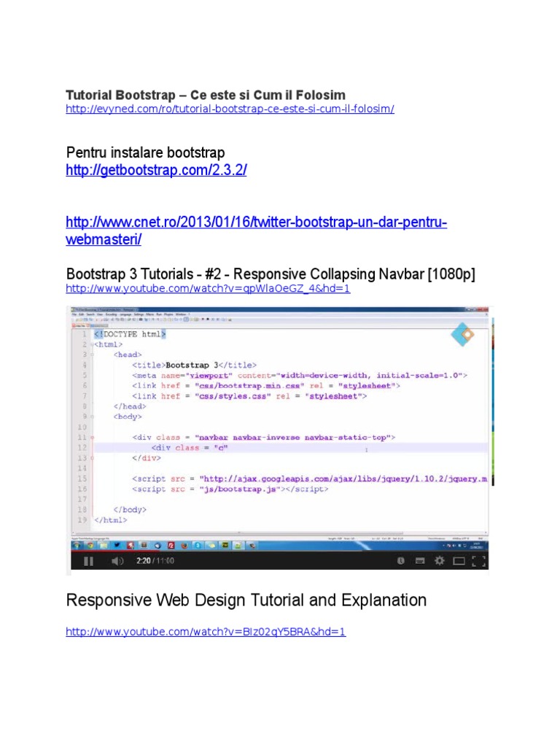Click the text 'Pentru instalare bootstrap'
This screenshot has width=560, height=747.
point(145,152)
